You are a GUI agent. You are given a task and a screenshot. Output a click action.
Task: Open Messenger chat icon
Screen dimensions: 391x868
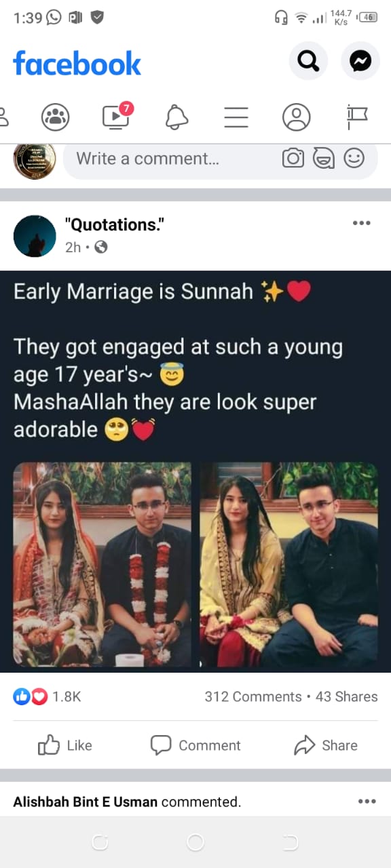pyautogui.click(x=360, y=62)
